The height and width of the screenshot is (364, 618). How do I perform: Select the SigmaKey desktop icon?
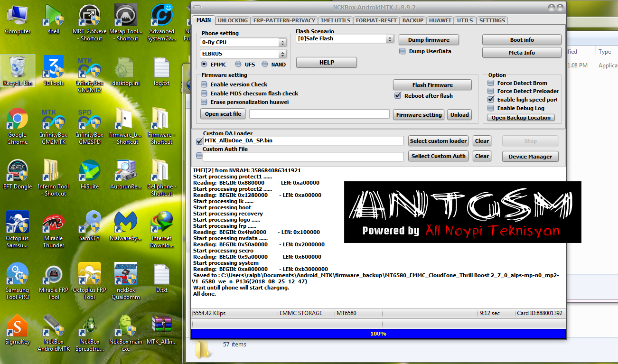[x=18, y=329]
